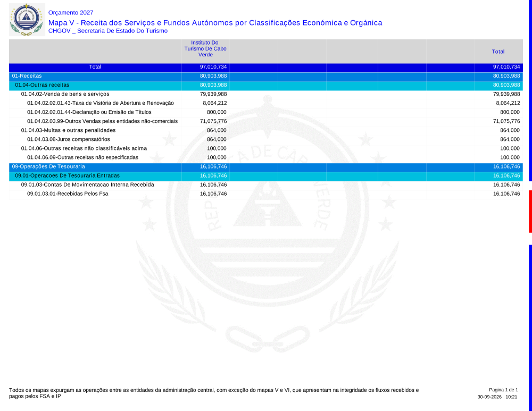Viewport: 532px width, 411px height.
Task: Click the Total value 16,106,746 in row 09-Operações De Tesouraria
Action: [x=506, y=166]
